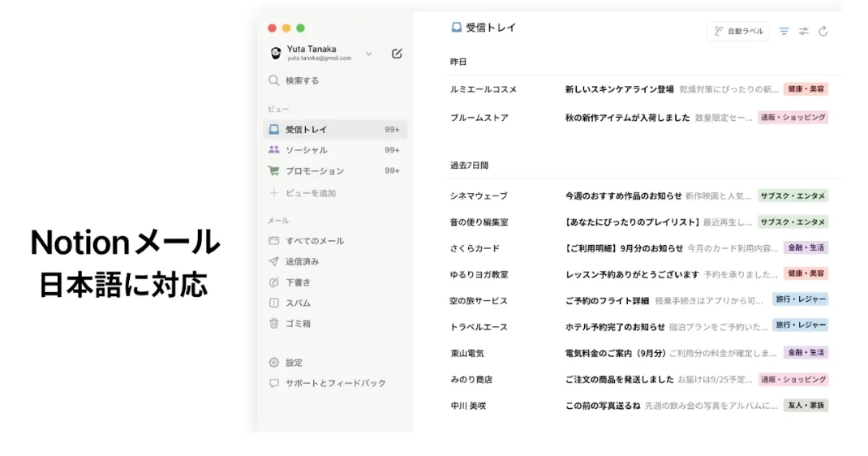Viewport: 868px width, 456px height.
Task: Open the みのり商店 email
Action: coord(639,380)
